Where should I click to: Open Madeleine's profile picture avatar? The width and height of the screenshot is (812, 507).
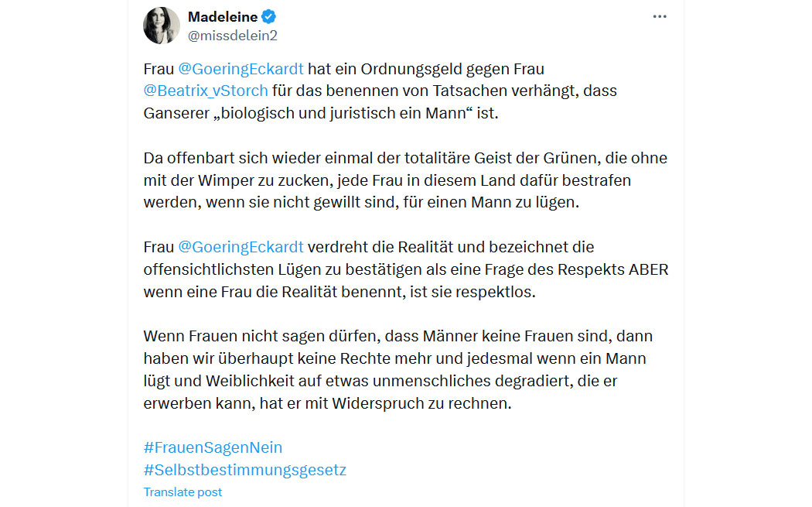pyautogui.click(x=162, y=26)
